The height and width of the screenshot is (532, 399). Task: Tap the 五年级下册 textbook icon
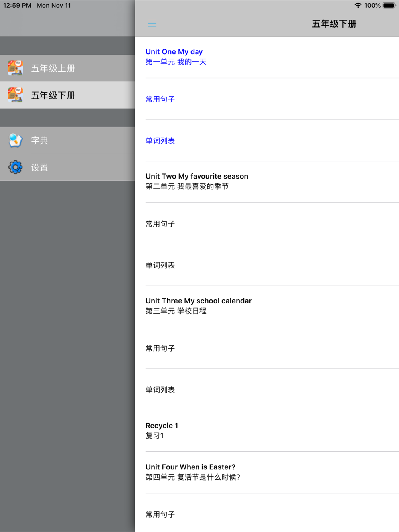point(16,95)
